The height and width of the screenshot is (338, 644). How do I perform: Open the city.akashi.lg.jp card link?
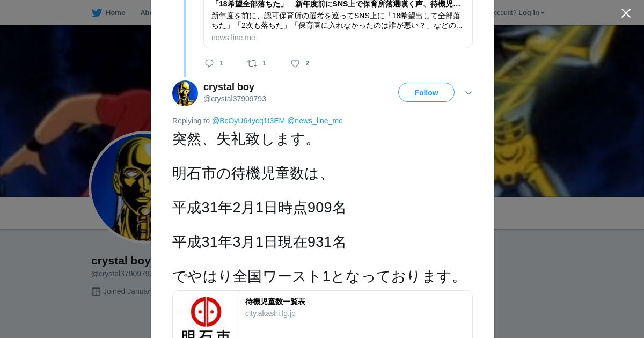pos(270,313)
